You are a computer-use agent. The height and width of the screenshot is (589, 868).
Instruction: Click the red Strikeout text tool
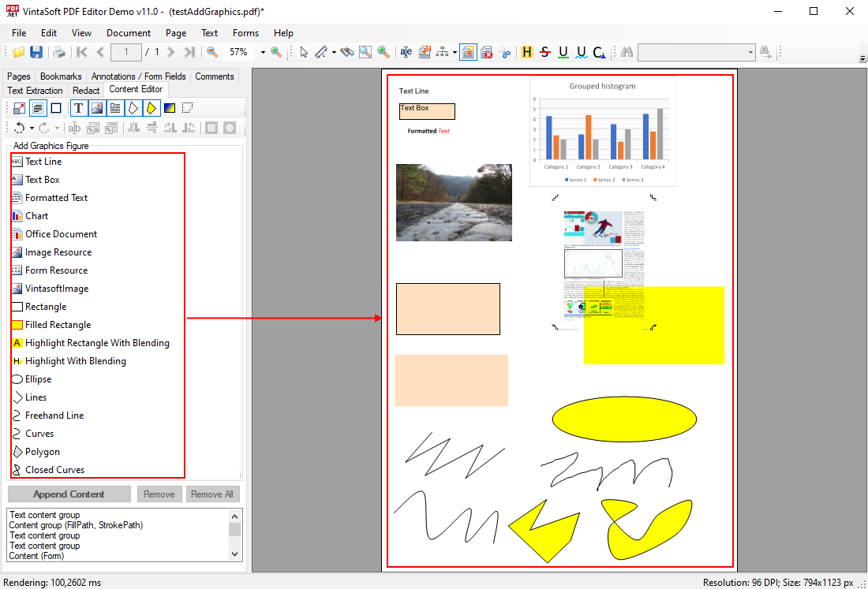[x=544, y=52]
